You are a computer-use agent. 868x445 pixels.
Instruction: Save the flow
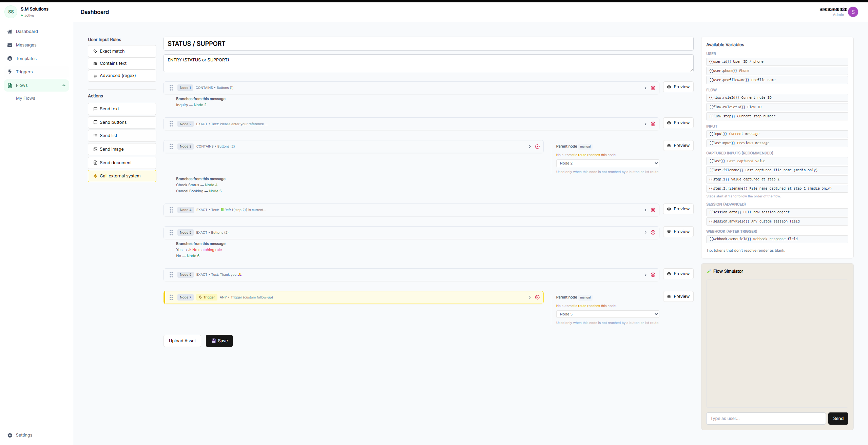[x=219, y=341]
